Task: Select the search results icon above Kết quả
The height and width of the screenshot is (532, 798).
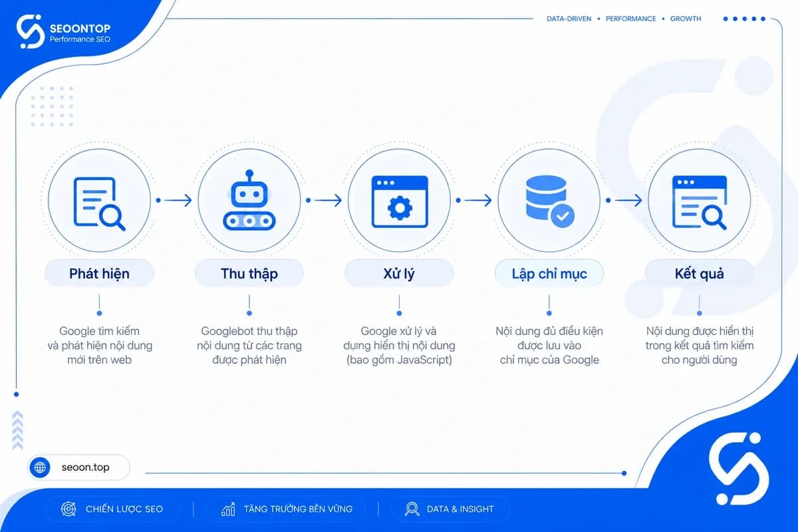Action: tap(699, 202)
